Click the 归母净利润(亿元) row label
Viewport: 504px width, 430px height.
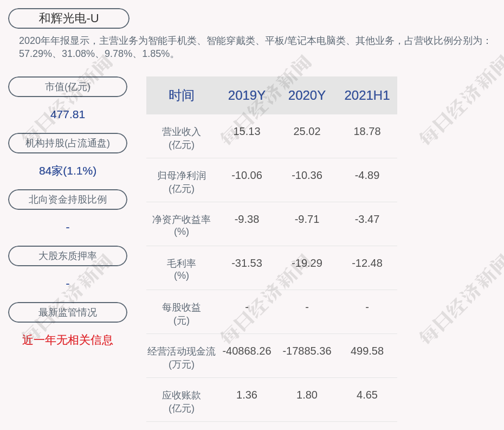pos(181,182)
